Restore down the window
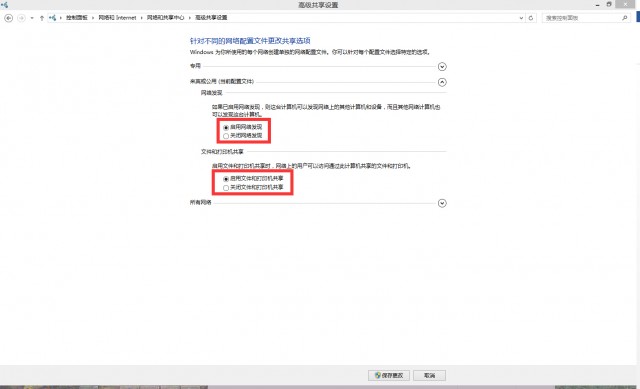This screenshot has width=640, height=389. [609, 4]
